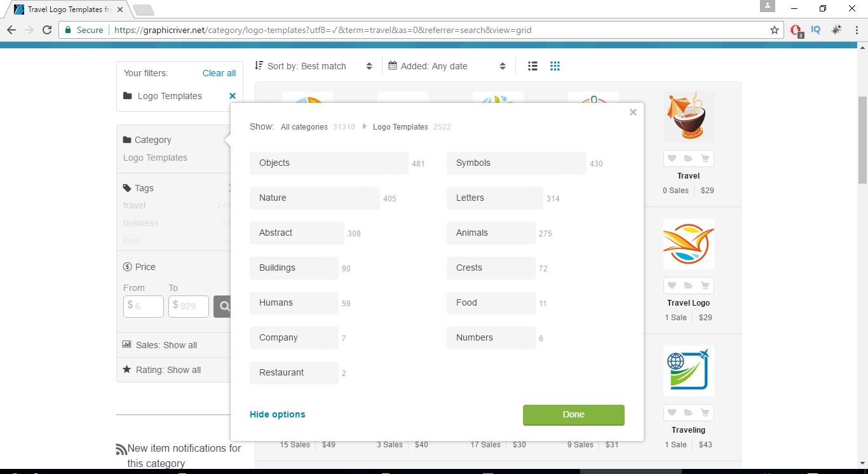The height and width of the screenshot is (474, 868).
Task: Open Chrome menu three dots
Action: coord(857,30)
